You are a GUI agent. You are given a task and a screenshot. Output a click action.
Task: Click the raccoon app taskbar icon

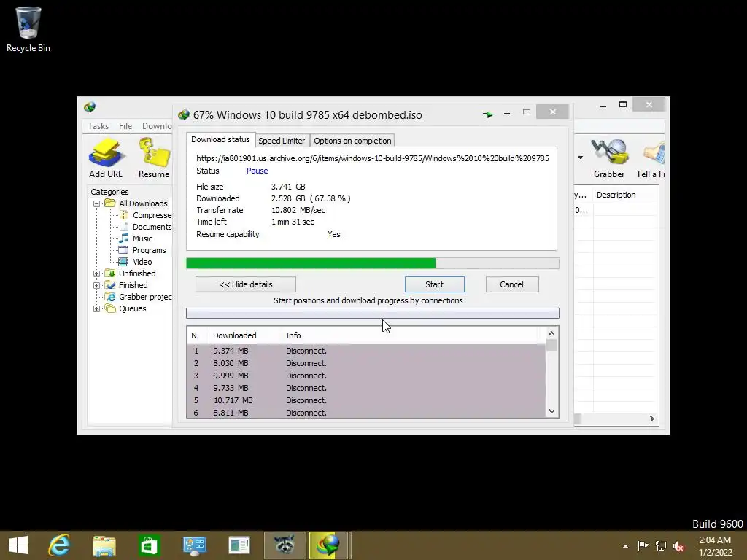(285, 545)
